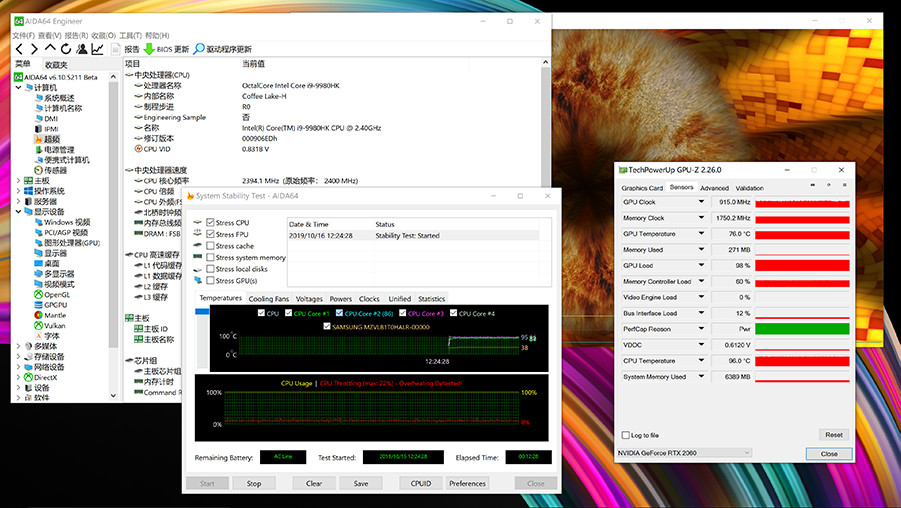Image resolution: width=901 pixels, height=508 pixels.
Task: Open GPU Temperature sensor dropdown
Action: coord(701,233)
